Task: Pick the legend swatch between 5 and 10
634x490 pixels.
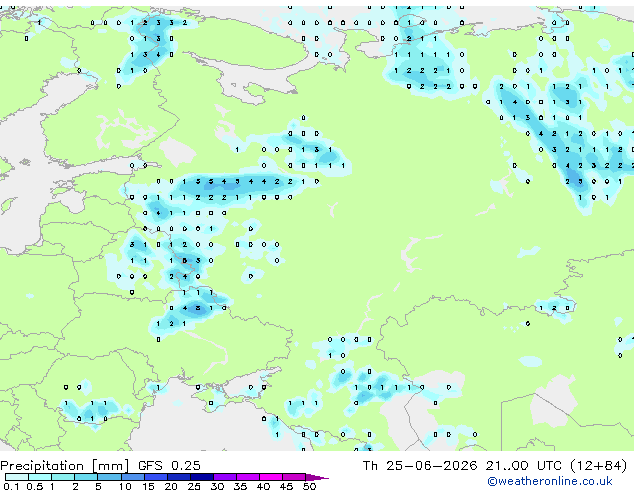Action: (x=109, y=477)
